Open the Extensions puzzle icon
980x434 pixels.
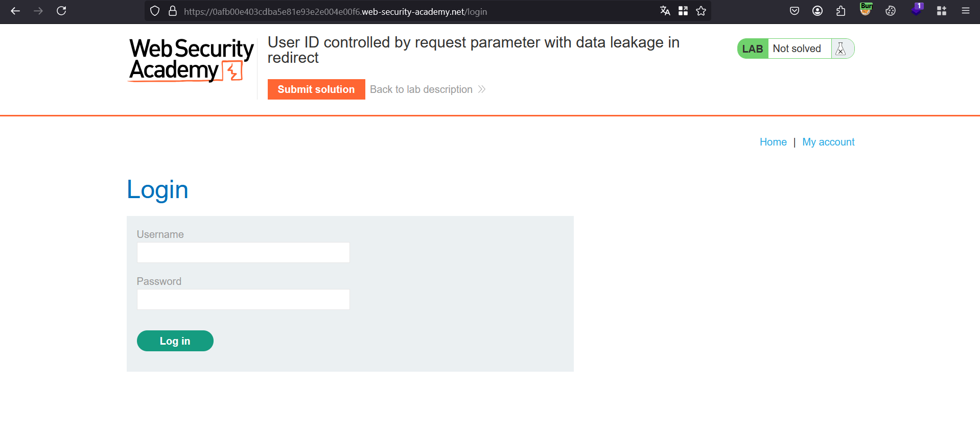(841, 11)
